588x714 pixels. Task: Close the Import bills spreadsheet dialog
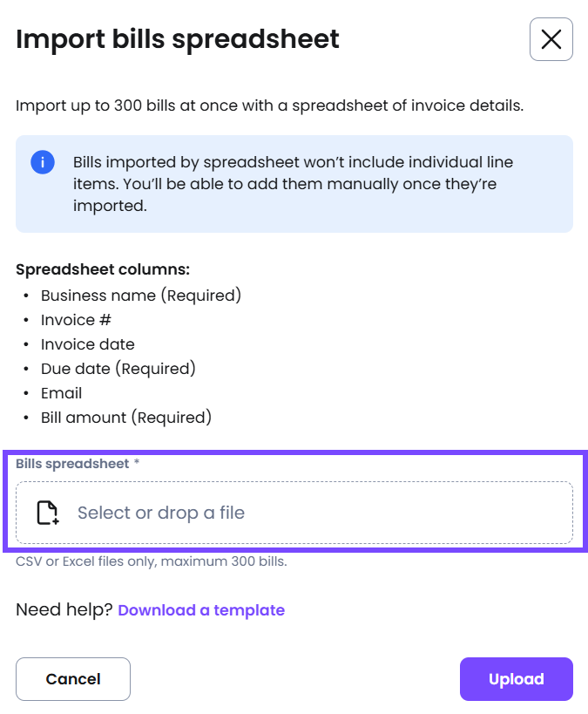tap(551, 39)
